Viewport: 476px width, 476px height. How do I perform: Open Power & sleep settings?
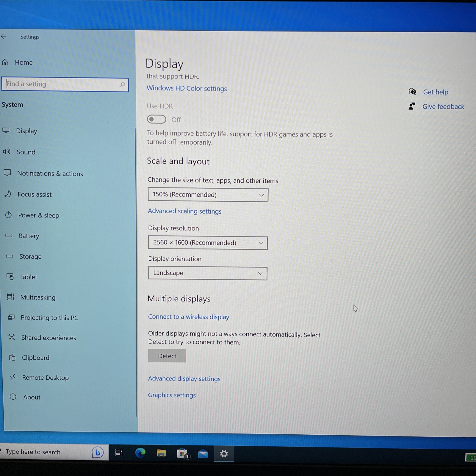39,215
